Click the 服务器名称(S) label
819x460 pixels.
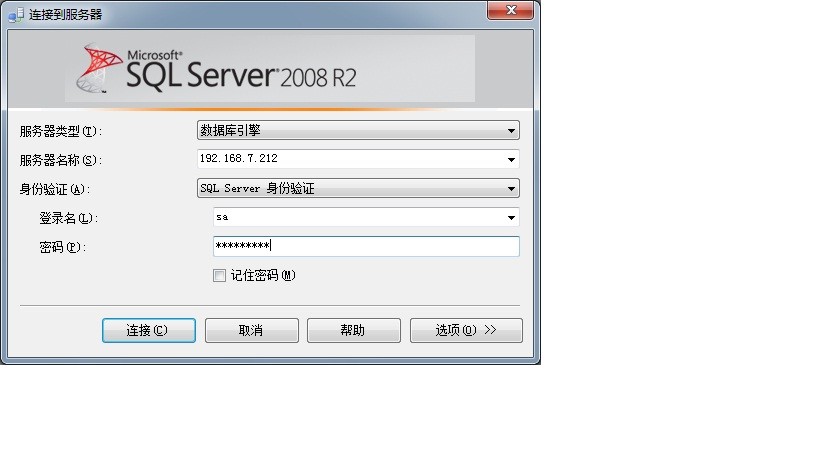[x=61, y=160]
